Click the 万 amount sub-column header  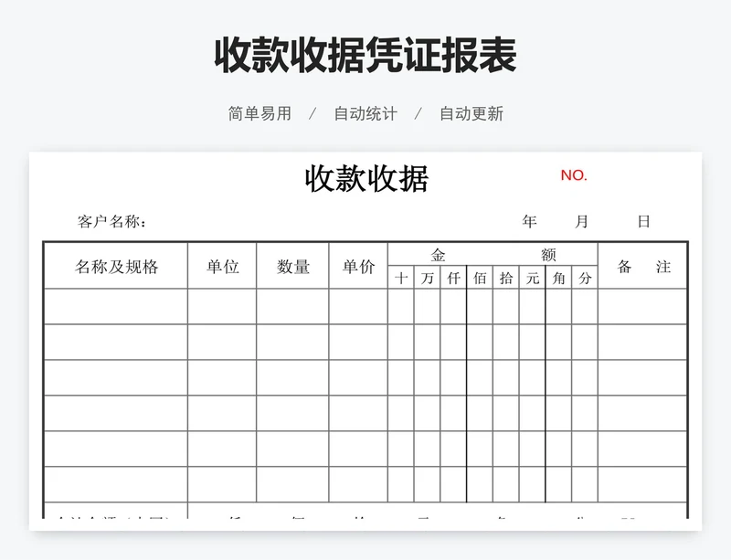(x=427, y=279)
